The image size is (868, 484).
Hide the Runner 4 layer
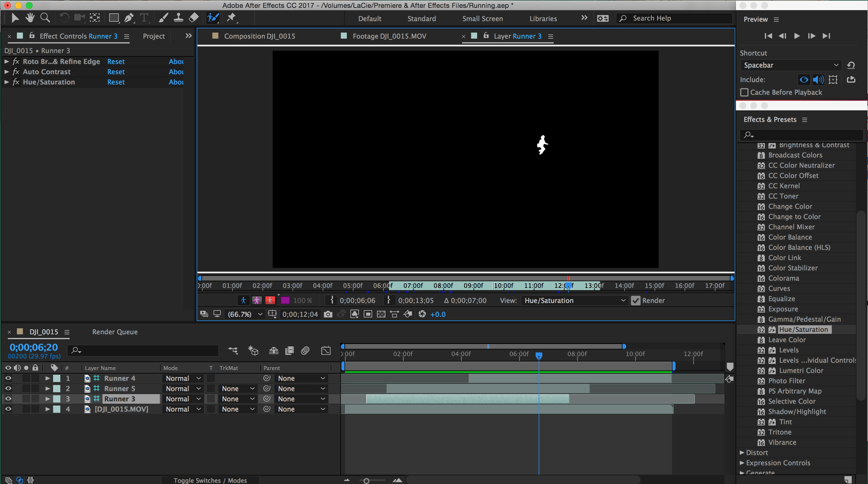point(8,378)
